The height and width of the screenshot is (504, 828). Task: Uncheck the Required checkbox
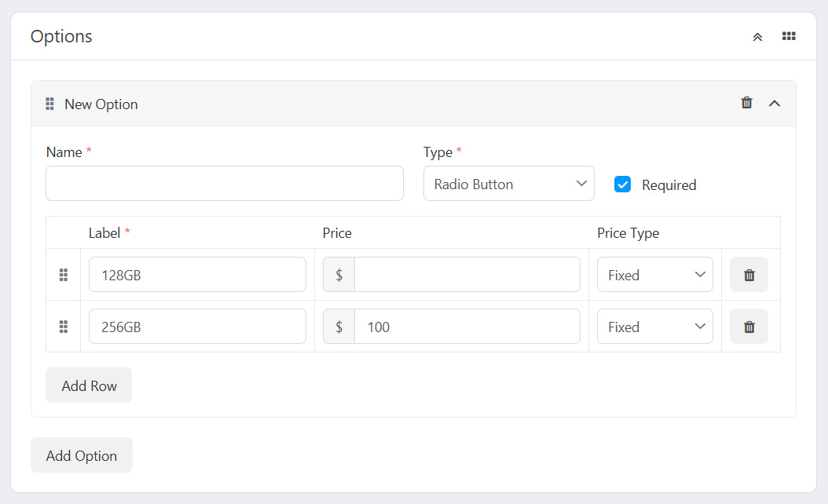(622, 184)
